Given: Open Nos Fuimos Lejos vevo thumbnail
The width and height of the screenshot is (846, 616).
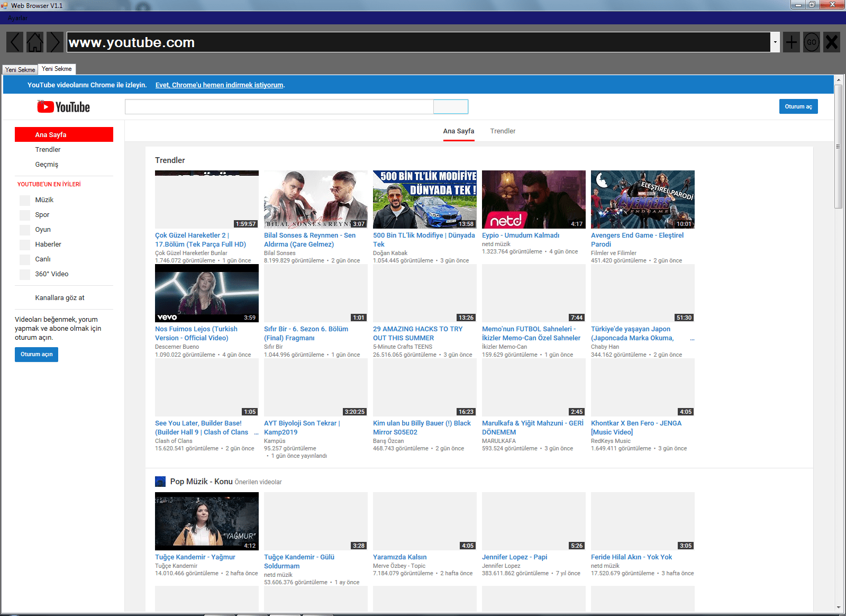Looking at the screenshot, I should coord(207,293).
